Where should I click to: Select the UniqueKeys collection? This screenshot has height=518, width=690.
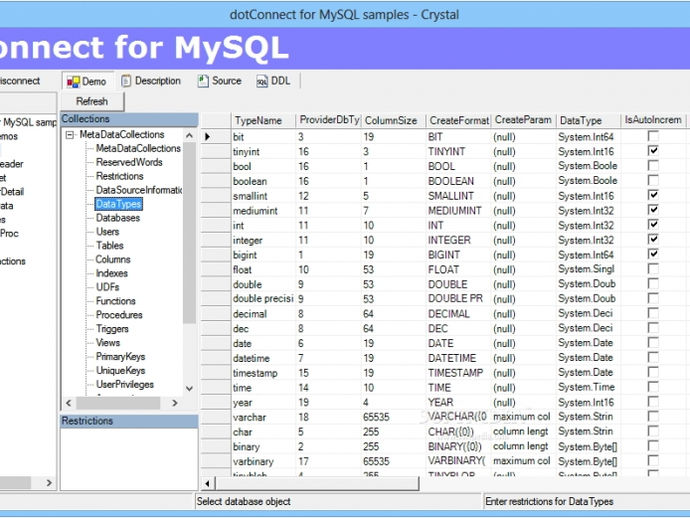121,371
